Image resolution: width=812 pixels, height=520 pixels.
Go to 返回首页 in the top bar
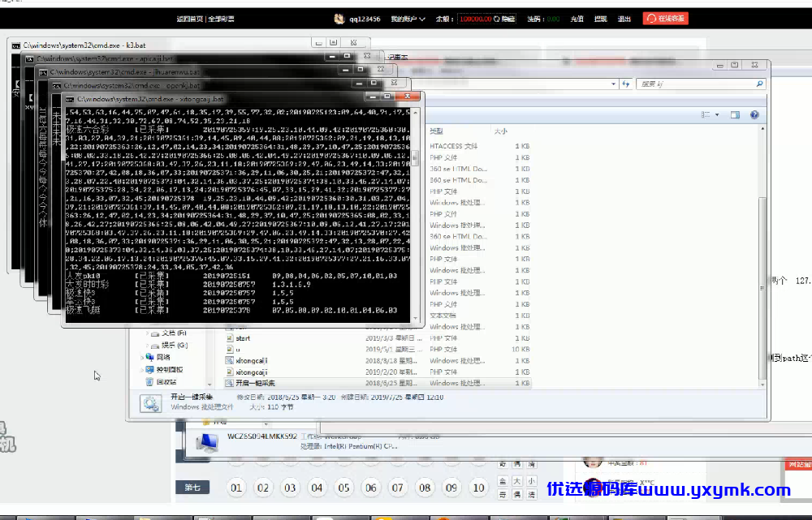[189, 19]
